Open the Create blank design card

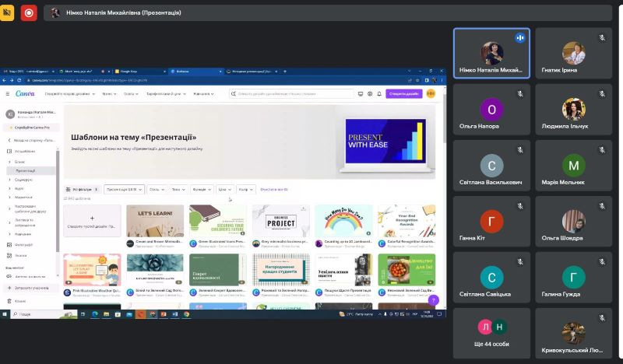[x=92, y=221]
